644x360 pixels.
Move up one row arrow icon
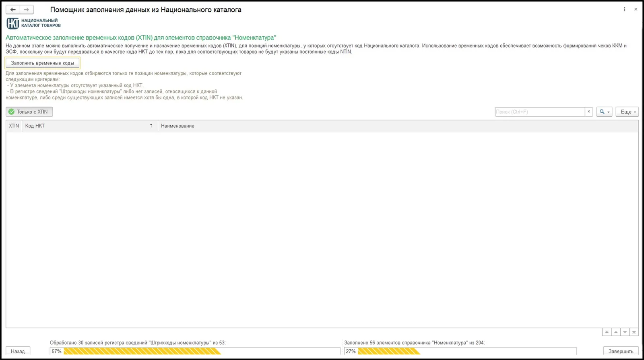pyautogui.click(x=616, y=332)
